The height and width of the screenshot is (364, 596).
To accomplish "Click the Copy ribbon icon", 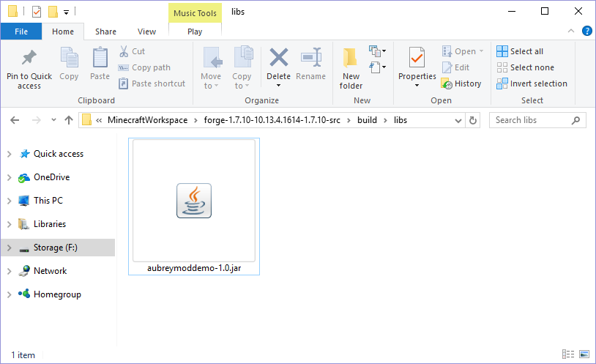I will point(69,57).
